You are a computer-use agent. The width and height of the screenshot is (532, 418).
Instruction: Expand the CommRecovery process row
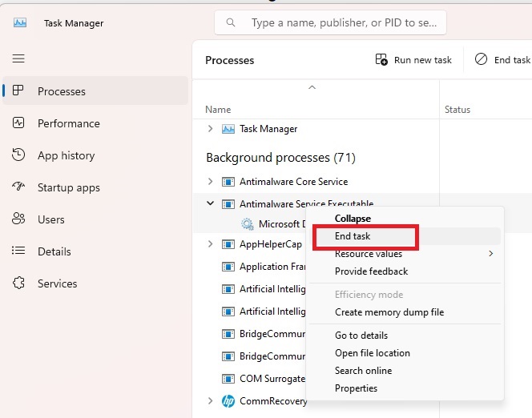point(211,400)
